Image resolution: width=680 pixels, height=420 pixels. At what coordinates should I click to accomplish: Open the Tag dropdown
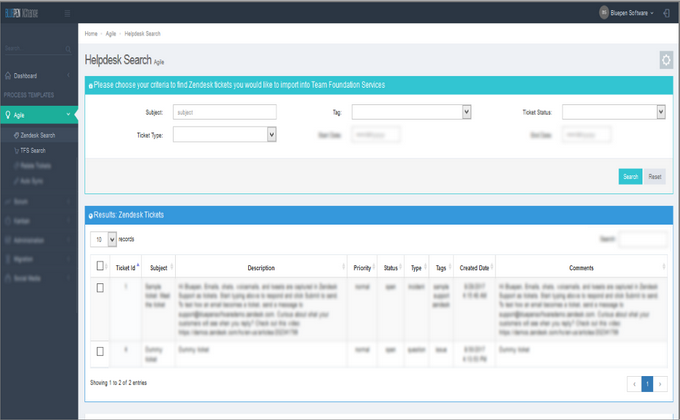[x=411, y=112]
